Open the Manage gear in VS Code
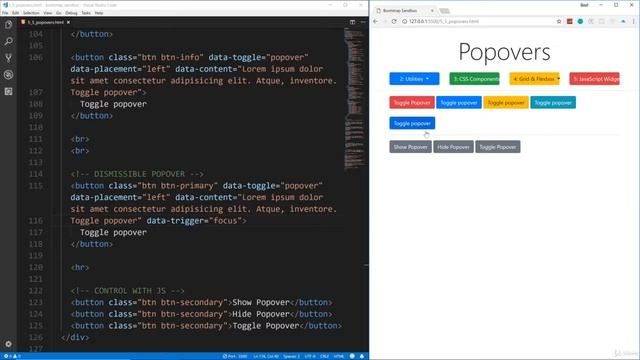 click(9, 344)
